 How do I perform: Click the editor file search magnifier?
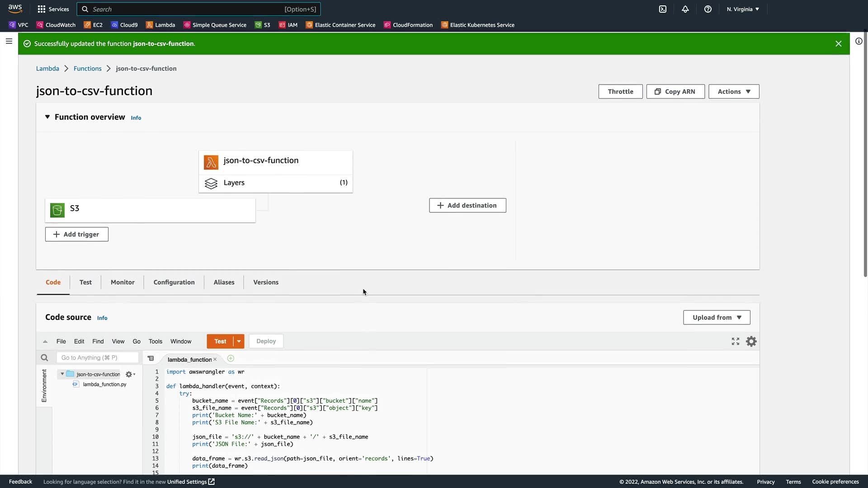click(x=44, y=358)
